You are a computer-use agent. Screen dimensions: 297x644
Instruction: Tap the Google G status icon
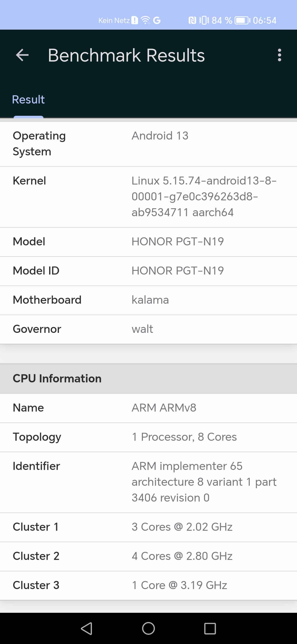tap(157, 20)
